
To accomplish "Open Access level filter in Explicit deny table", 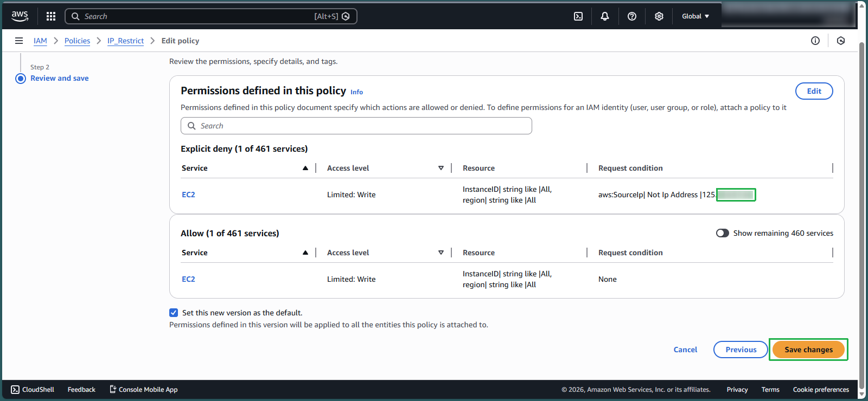I will point(441,168).
